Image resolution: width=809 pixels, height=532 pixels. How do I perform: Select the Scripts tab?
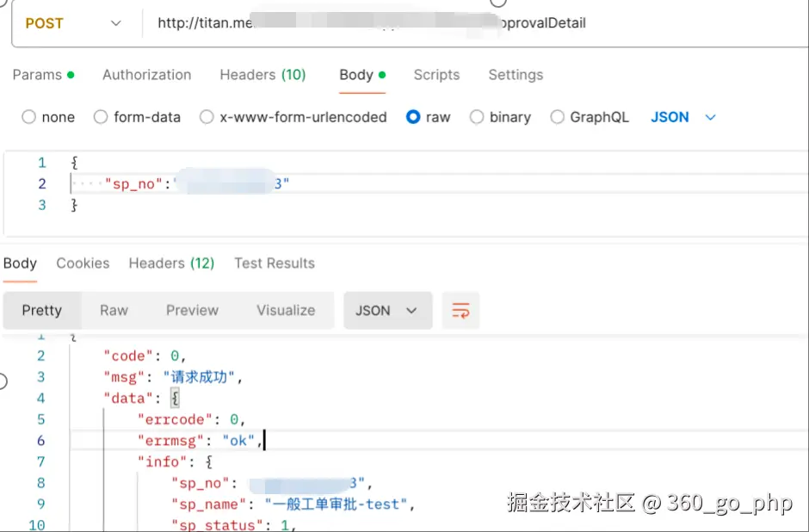point(436,75)
